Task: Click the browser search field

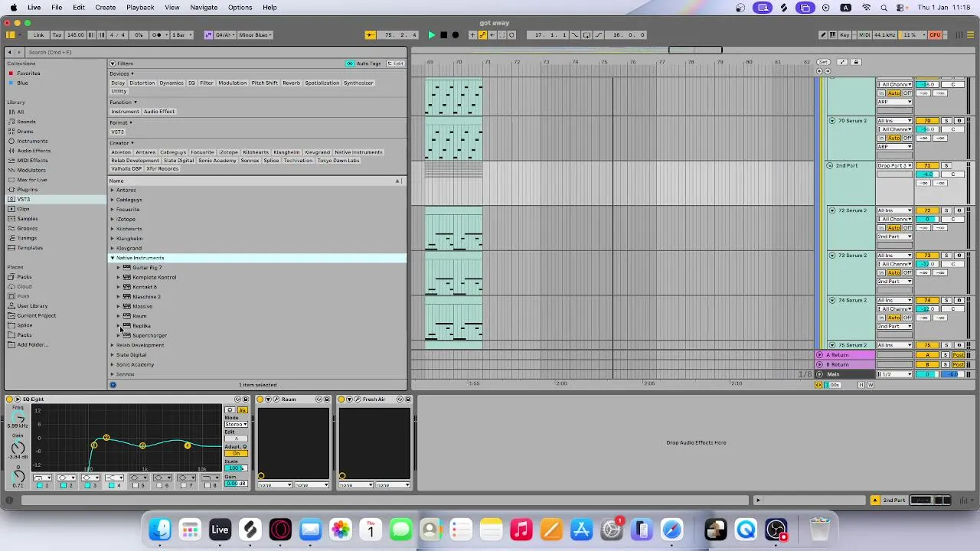Action: tap(214, 52)
